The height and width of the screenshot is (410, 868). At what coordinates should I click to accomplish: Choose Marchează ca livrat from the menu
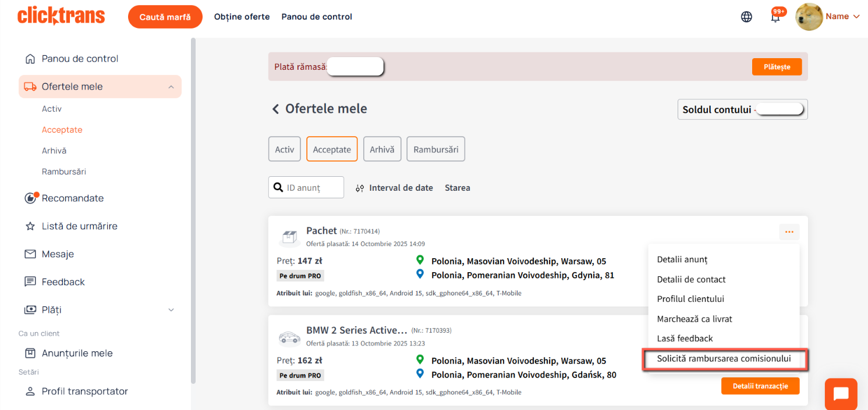(694, 319)
